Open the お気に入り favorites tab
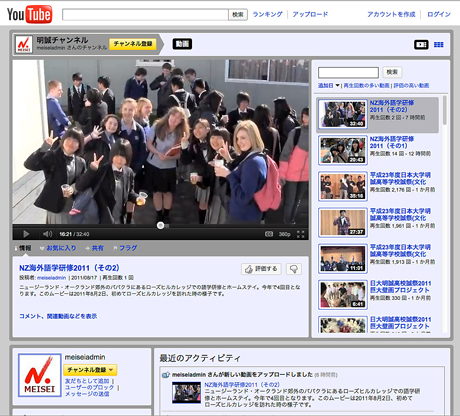 (x=58, y=248)
